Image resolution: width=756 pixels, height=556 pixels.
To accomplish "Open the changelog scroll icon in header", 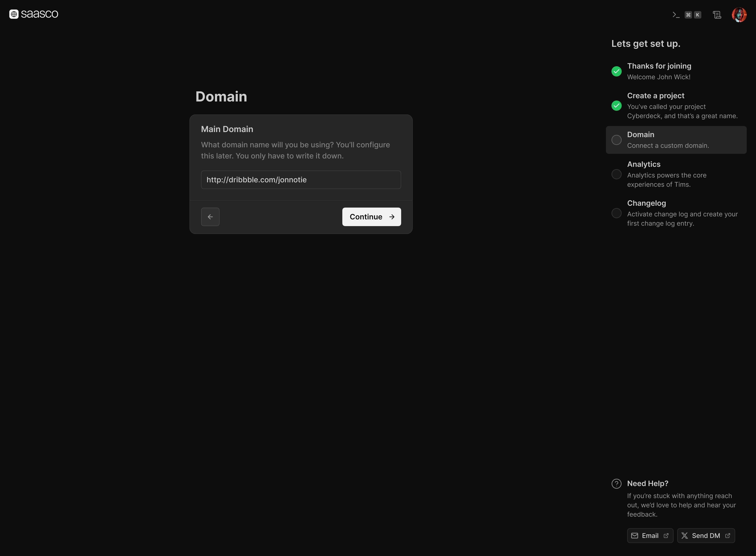I will pyautogui.click(x=717, y=15).
